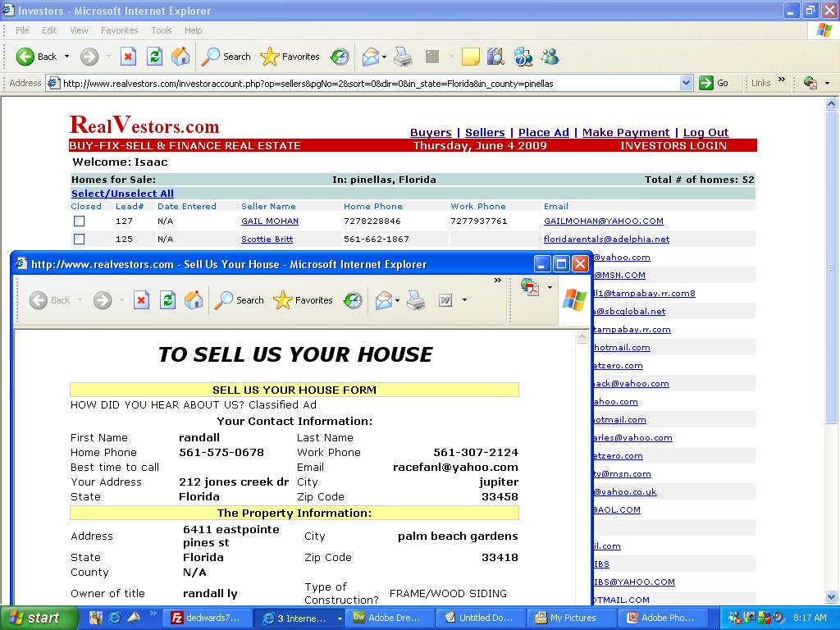Click Refresh icon in Sell Us Your House window

167,300
